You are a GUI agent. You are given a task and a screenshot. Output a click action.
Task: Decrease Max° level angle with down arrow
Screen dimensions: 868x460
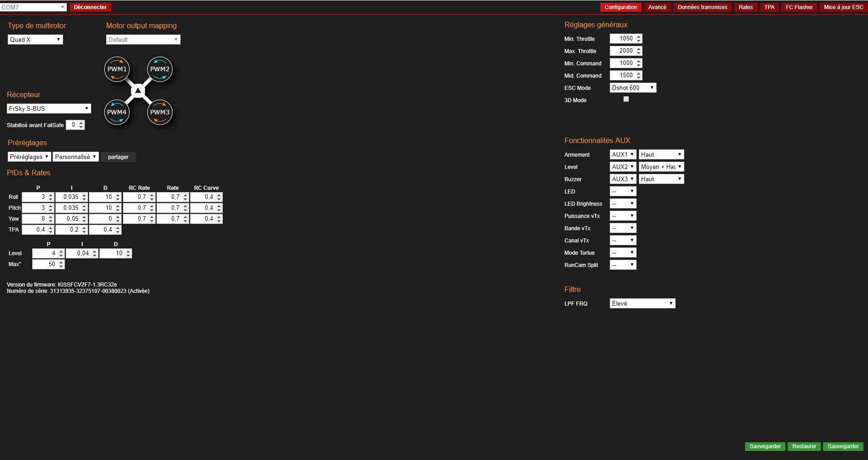pos(61,267)
